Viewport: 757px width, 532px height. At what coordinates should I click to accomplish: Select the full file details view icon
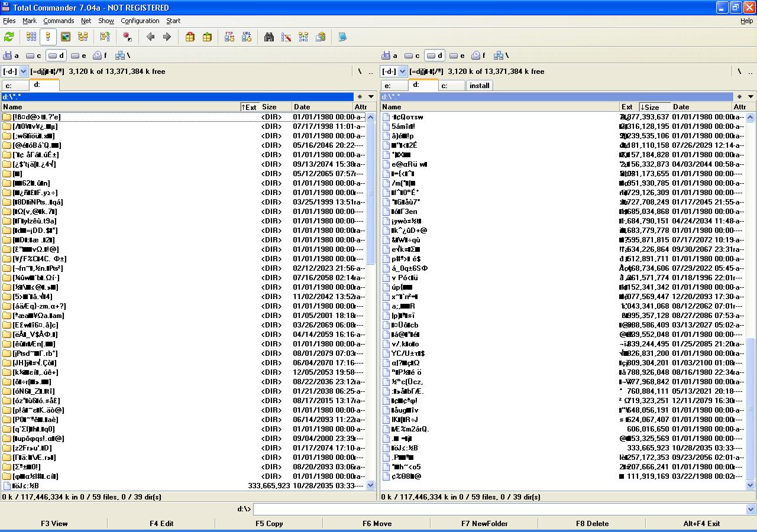coord(48,37)
